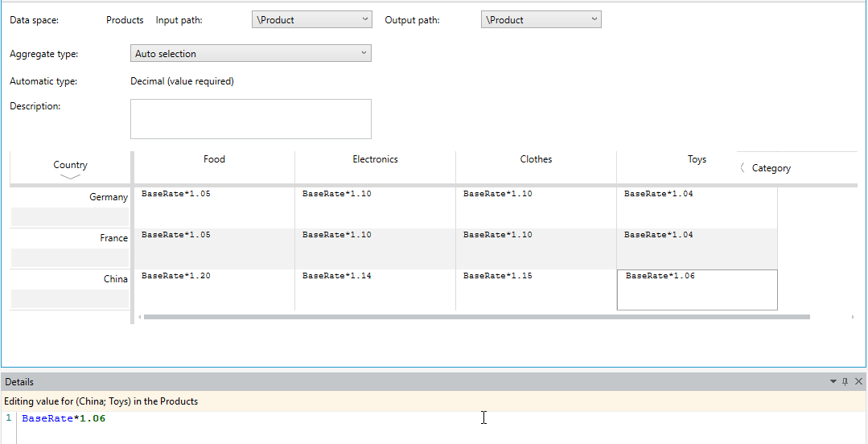The height and width of the screenshot is (444, 868).
Task: Select the Electronics column header
Action: pos(376,159)
